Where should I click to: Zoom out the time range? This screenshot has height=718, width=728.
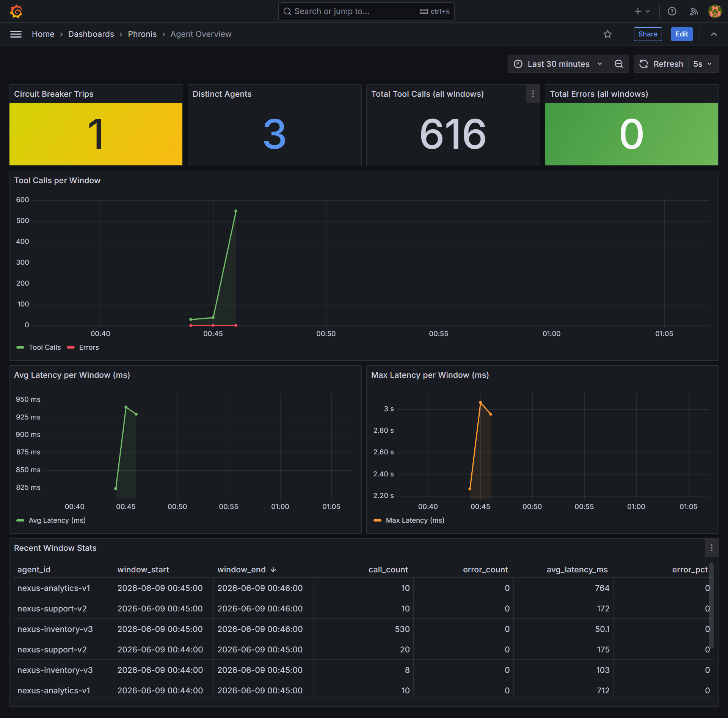point(619,64)
